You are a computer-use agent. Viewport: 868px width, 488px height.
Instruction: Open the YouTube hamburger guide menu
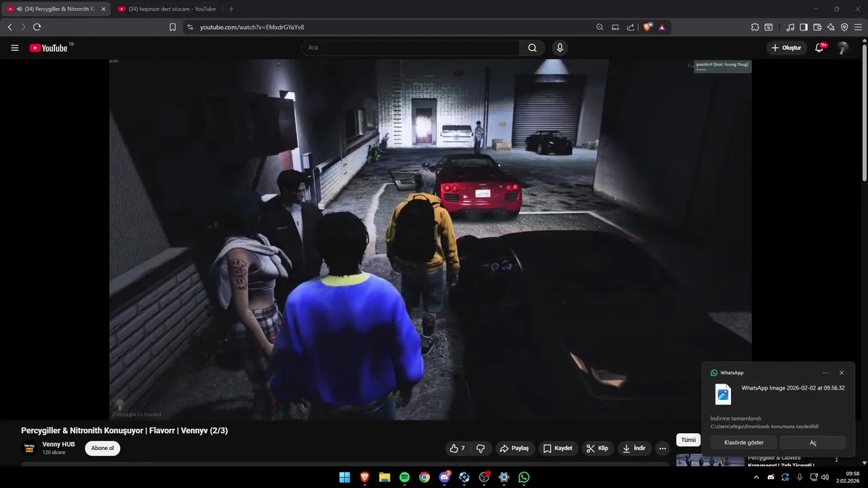tap(14, 48)
